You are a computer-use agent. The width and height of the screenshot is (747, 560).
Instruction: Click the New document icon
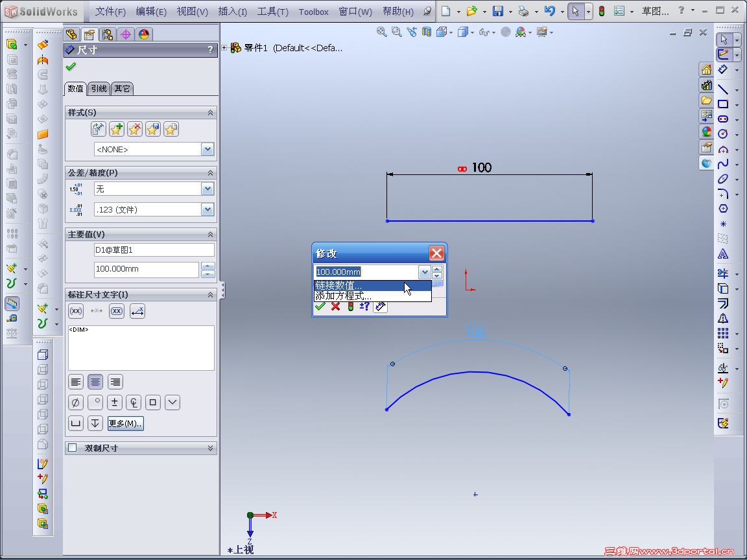(x=446, y=11)
